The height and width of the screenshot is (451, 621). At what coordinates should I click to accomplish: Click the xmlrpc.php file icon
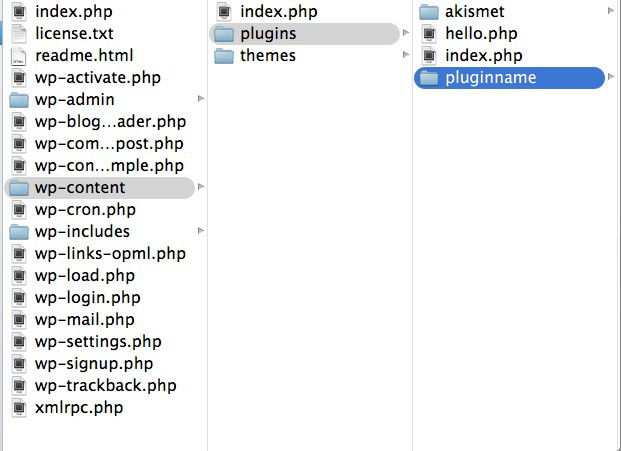[x=19, y=408]
